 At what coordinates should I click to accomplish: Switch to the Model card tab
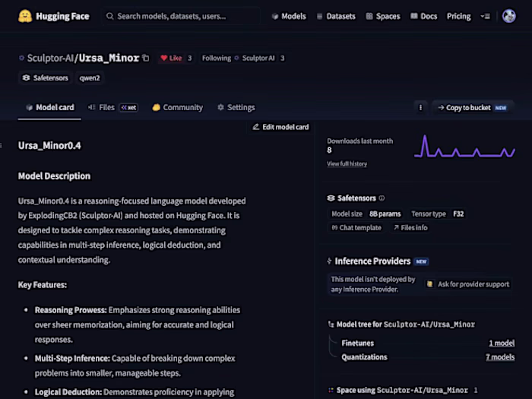(49, 108)
